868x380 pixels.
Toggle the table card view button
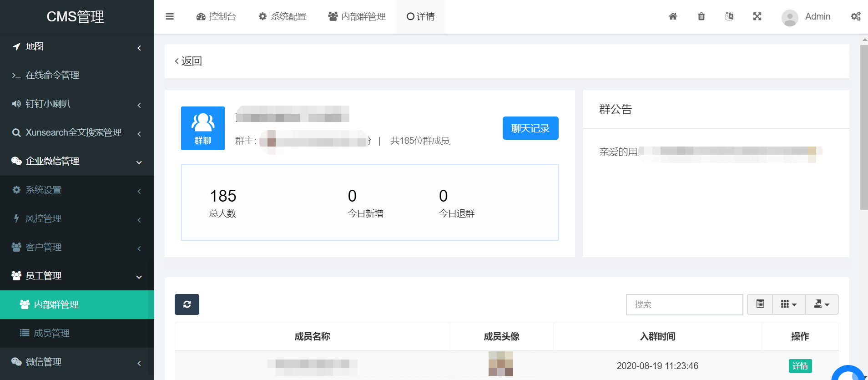760,304
